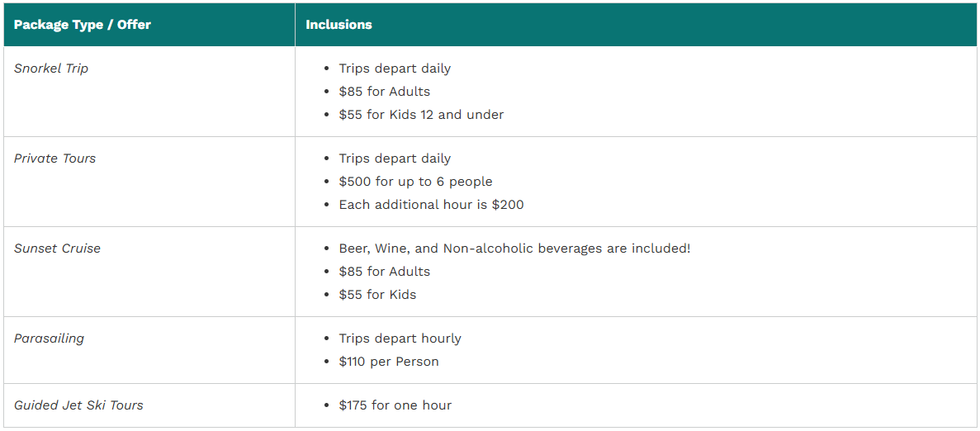Click the $55 for Kids 12 and under line
The image size is (980, 431).
point(421,115)
